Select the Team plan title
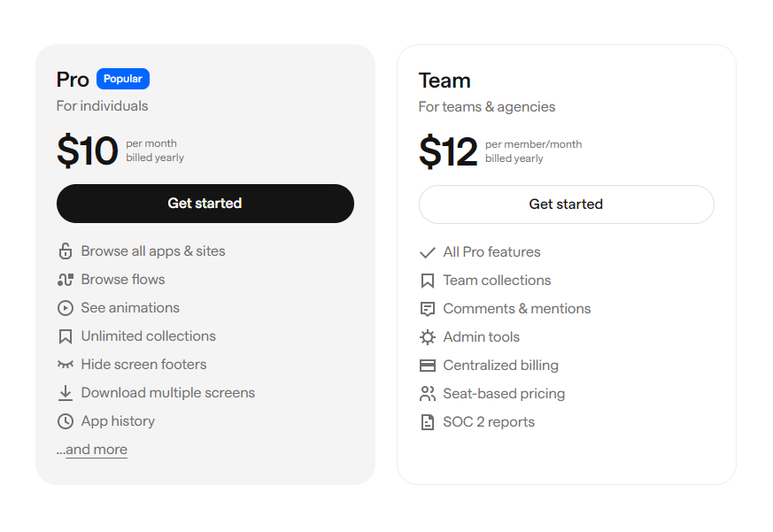 point(444,81)
